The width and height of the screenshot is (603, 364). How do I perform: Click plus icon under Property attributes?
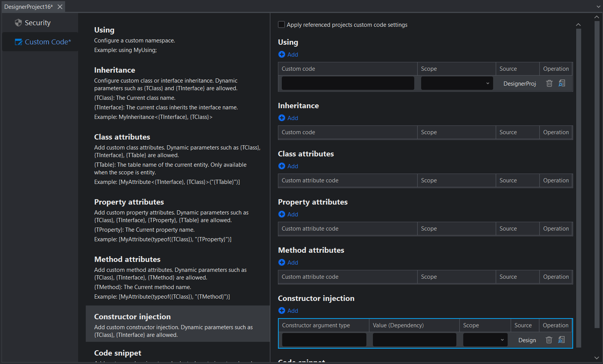(x=282, y=214)
